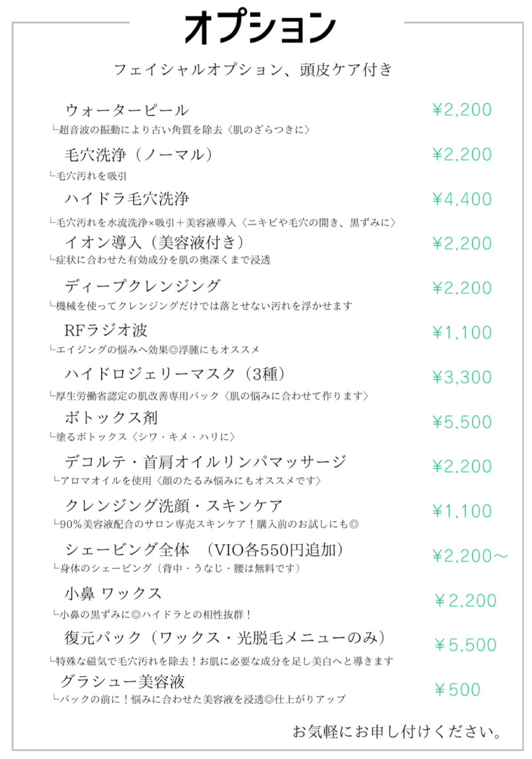Select クレンジング洗顔・スキンケア option

(x=174, y=505)
